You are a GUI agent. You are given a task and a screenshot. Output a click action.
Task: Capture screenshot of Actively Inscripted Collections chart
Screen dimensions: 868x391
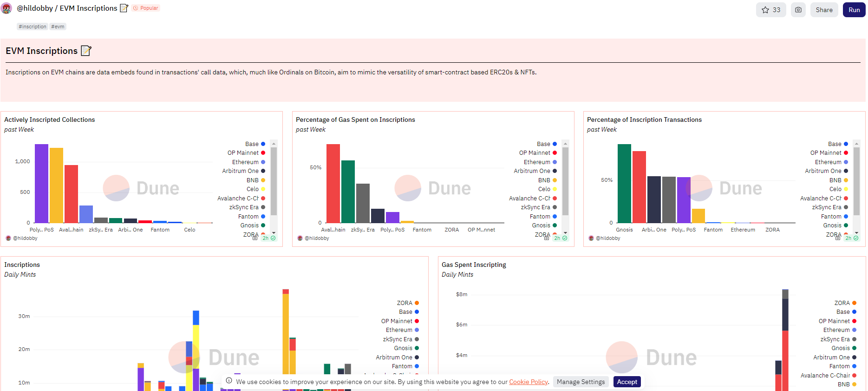[x=255, y=238]
